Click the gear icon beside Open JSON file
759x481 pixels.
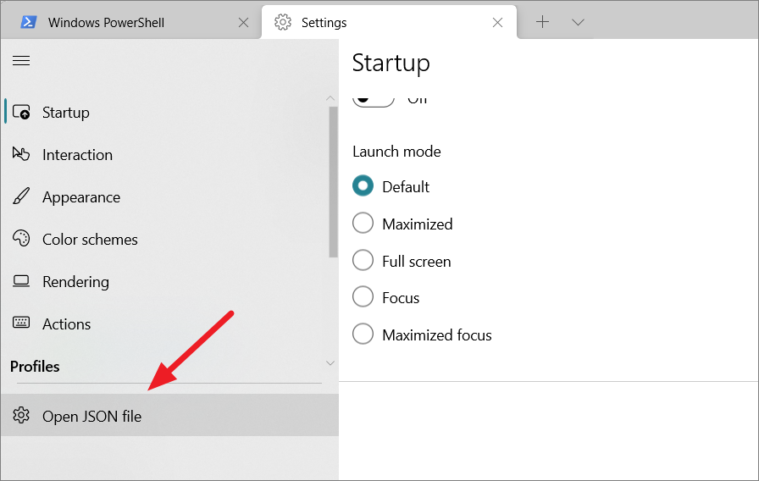click(x=21, y=415)
